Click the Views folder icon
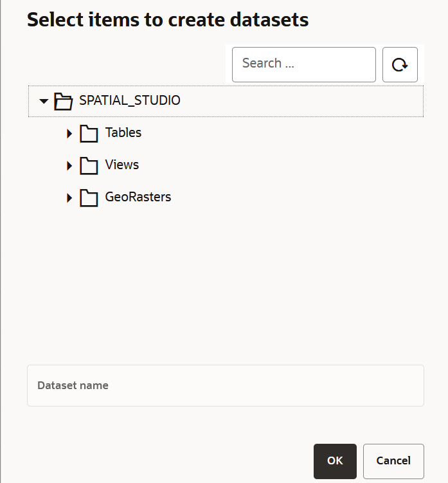The width and height of the screenshot is (448, 483). click(x=89, y=165)
